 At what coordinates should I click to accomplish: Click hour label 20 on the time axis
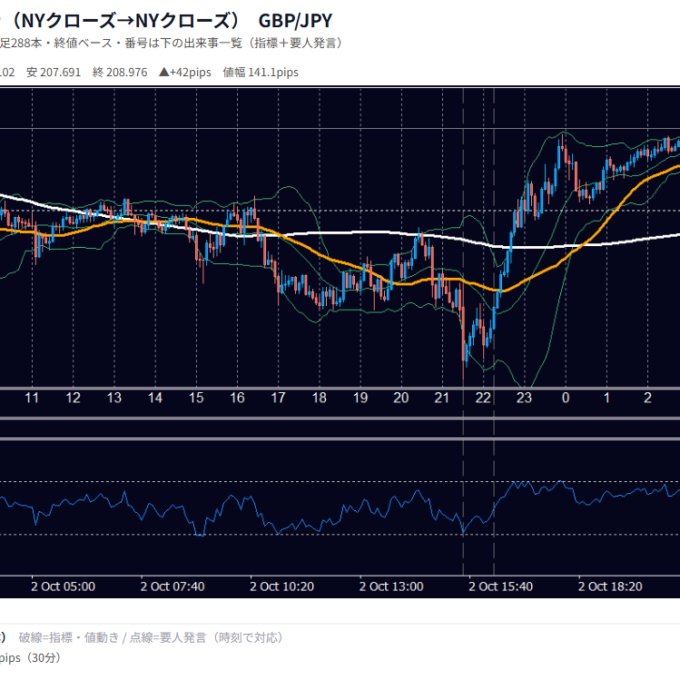pyautogui.click(x=401, y=398)
